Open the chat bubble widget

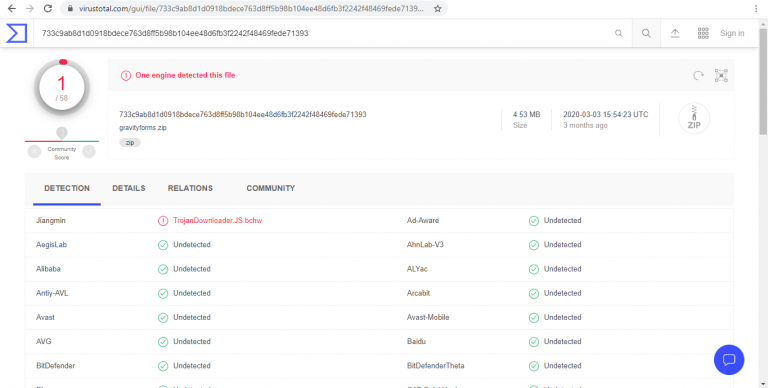[729, 360]
